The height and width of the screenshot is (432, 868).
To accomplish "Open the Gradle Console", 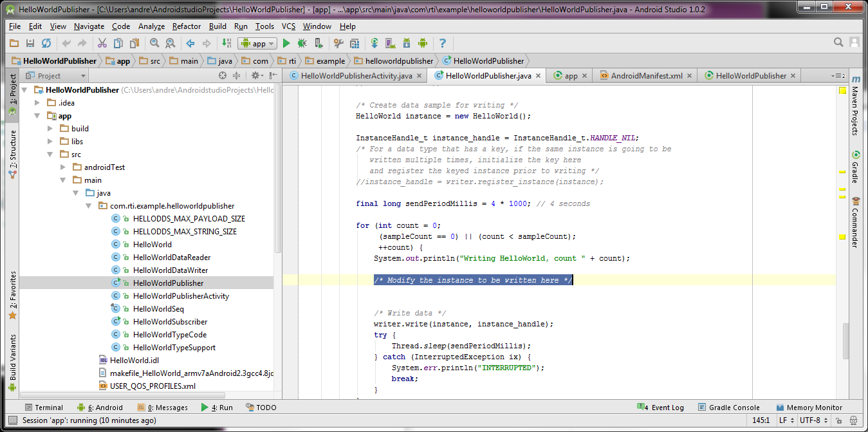I will [x=729, y=408].
